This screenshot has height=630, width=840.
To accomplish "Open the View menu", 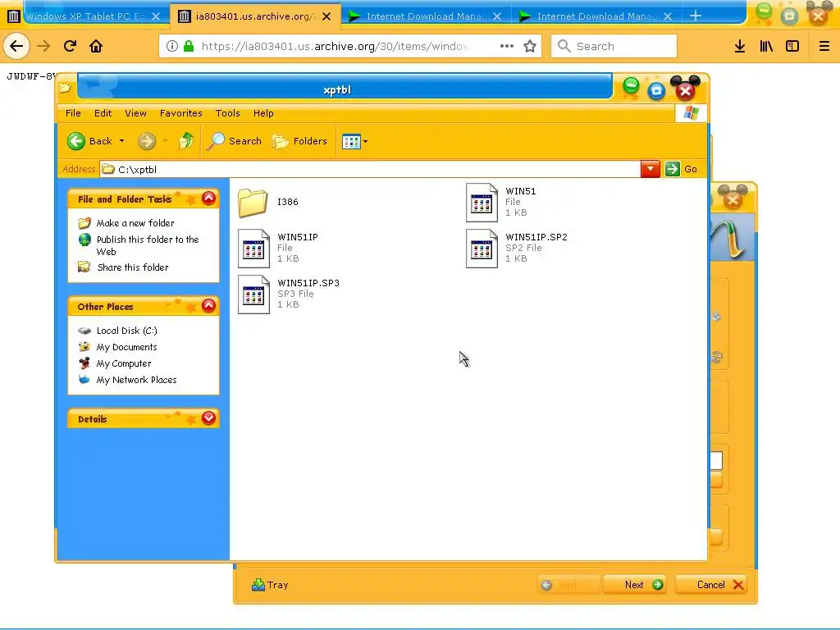I will point(135,113).
